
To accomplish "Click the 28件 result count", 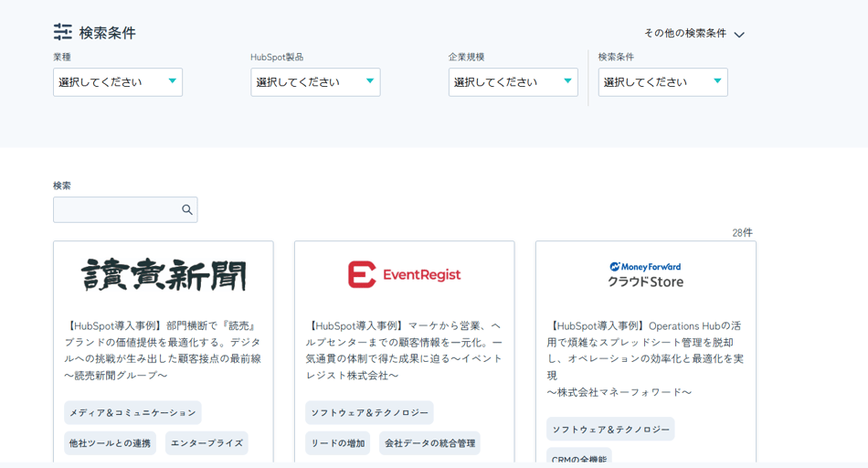I will click(x=742, y=232).
